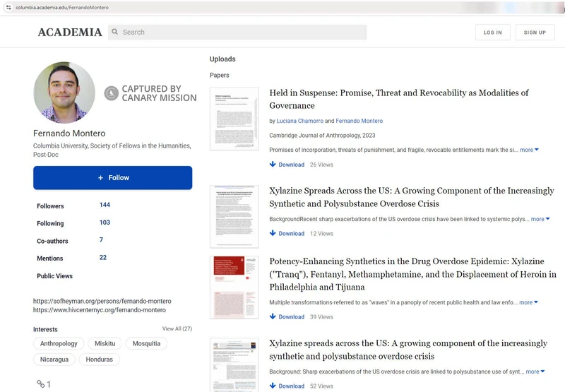Open the Held in Suspense paper thumbnail
Viewport: 565px width, 392px height.
point(234,118)
